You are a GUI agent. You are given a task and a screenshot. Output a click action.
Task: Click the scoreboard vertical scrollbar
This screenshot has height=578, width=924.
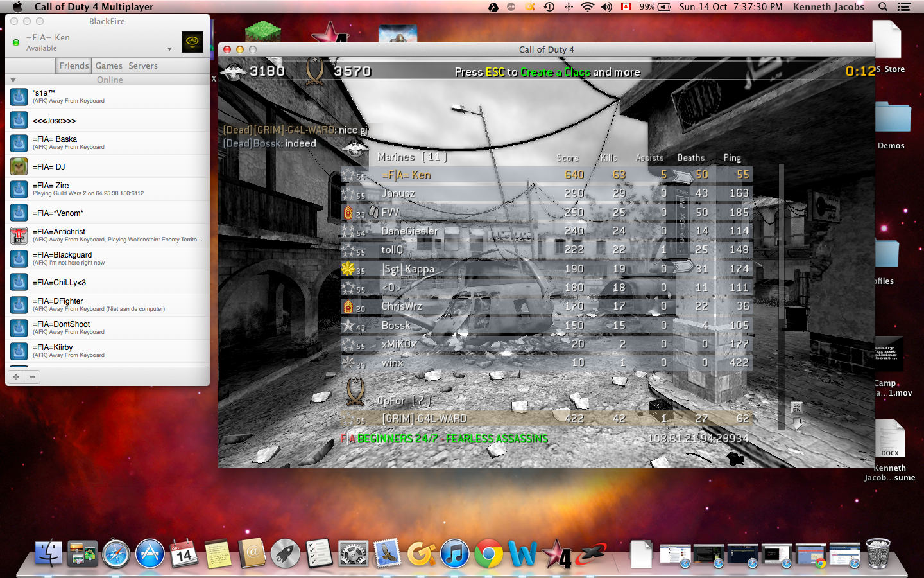[x=781, y=297]
